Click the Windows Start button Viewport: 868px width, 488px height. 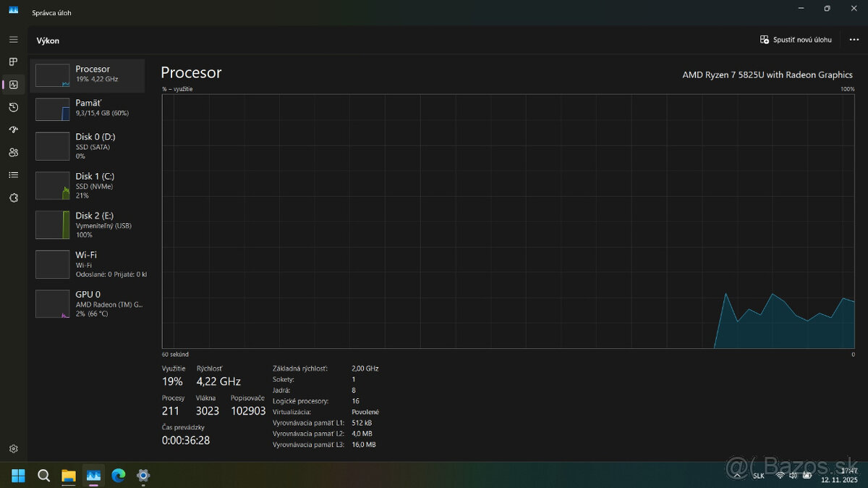click(x=18, y=476)
